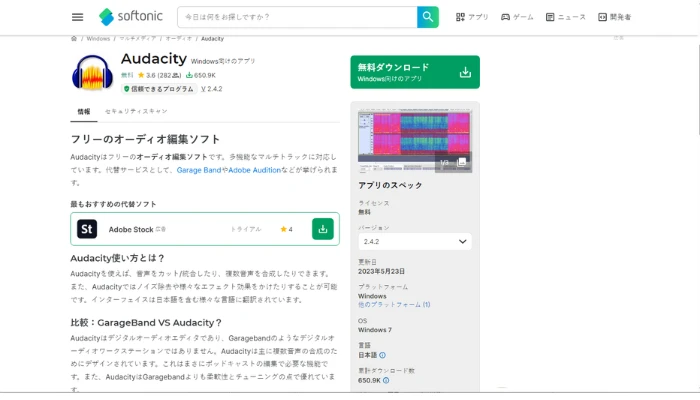Click the アプリのスペック heading
This screenshot has width=700, height=400.
pyautogui.click(x=390, y=185)
